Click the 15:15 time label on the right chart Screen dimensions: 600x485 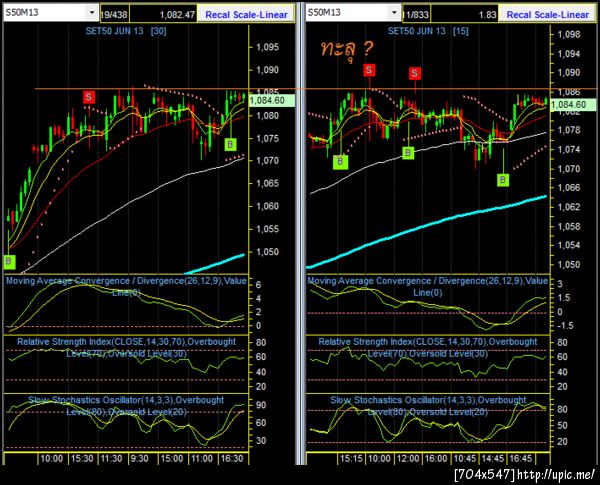pos(351,458)
